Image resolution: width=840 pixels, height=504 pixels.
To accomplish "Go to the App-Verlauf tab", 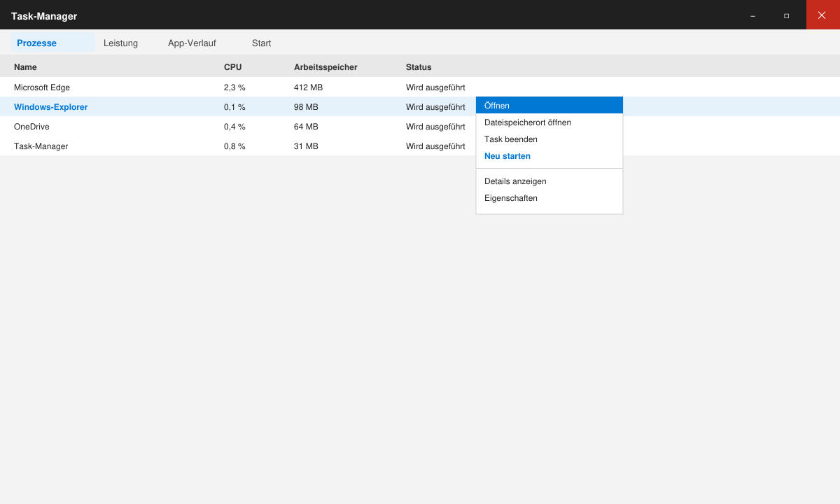I will pos(192,43).
